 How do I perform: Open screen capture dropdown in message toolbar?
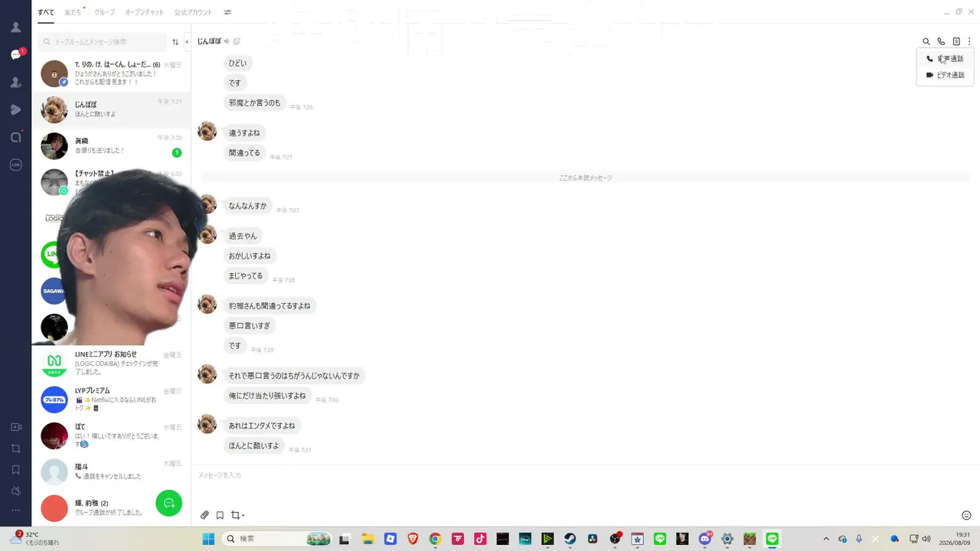tap(237, 515)
